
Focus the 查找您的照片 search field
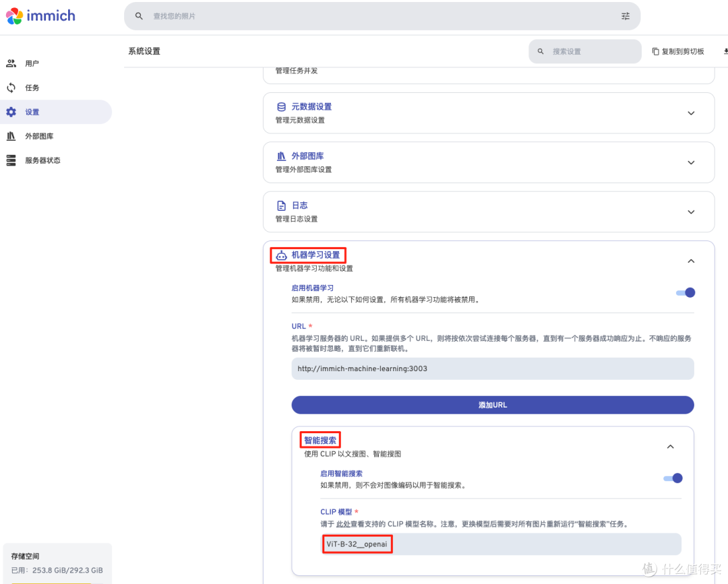click(x=382, y=16)
